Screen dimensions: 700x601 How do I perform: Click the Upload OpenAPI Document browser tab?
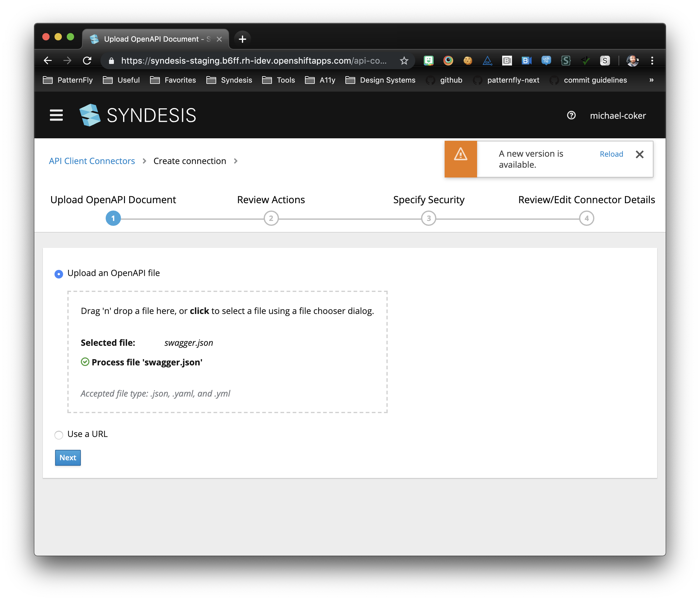click(x=156, y=39)
